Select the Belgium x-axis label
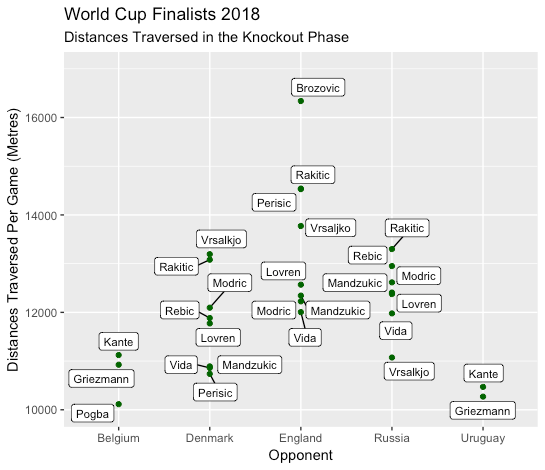Screen dimensions: 545x470 (119, 438)
